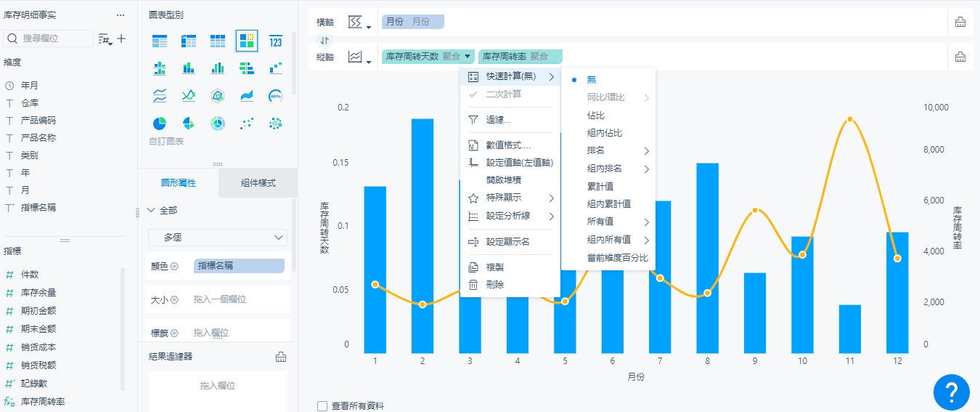Image resolution: width=980 pixels, height=412 pixels.
Task: Pick the pie chart type
Action: click(160, 123)
